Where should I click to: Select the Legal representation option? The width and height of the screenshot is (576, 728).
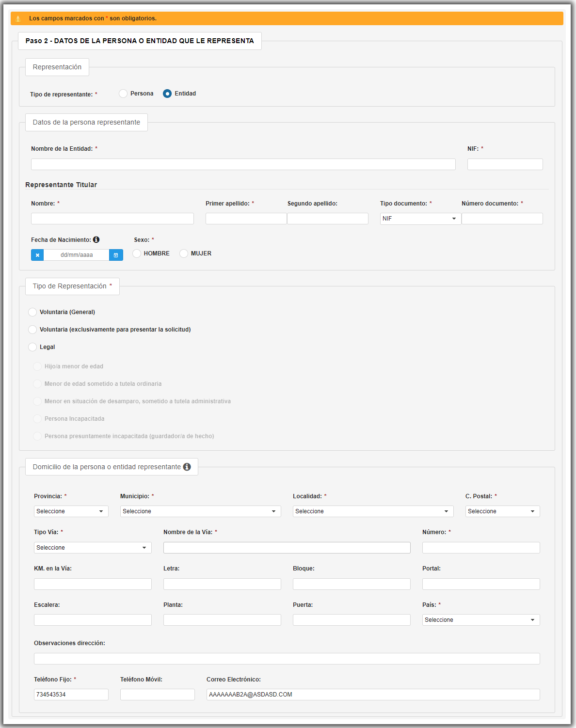[32, 347]
